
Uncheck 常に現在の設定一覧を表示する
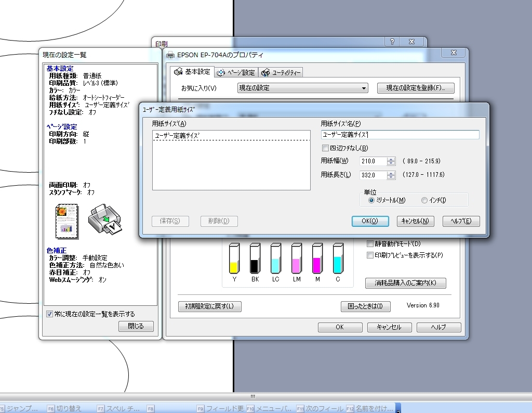[49, 314]
